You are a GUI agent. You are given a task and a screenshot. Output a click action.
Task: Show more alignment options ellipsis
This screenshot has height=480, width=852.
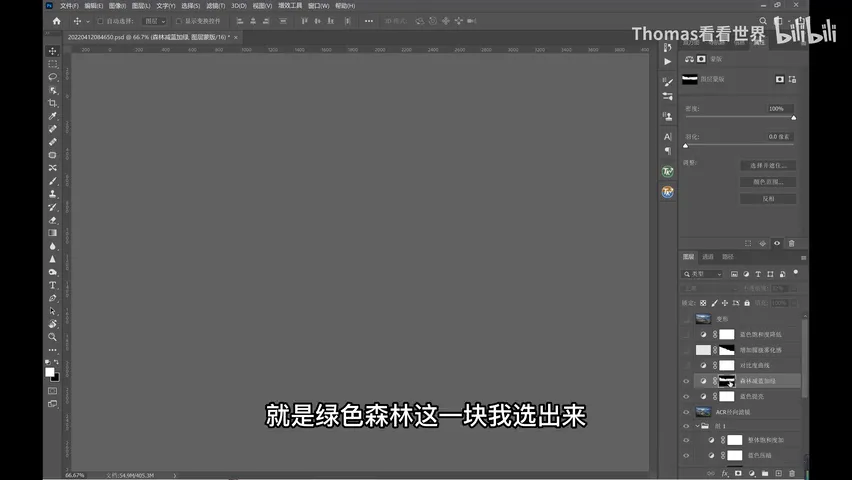[369, 21]
